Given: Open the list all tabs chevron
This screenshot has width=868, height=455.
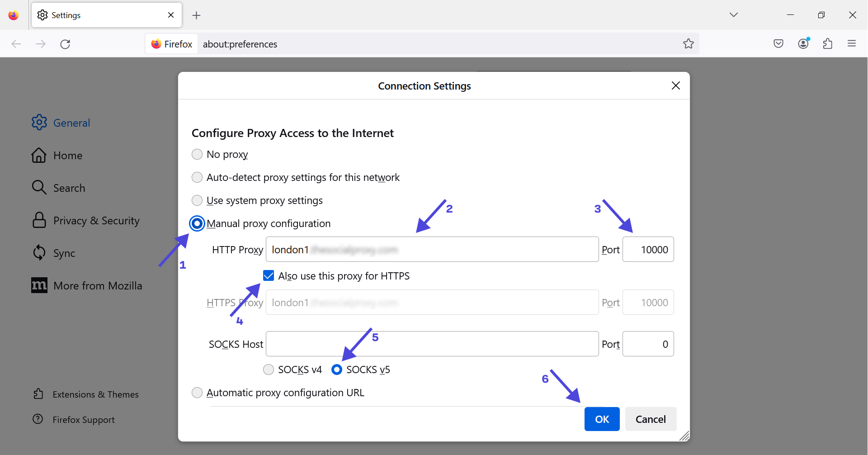Looking at the screenshot, I should (734, 15).
